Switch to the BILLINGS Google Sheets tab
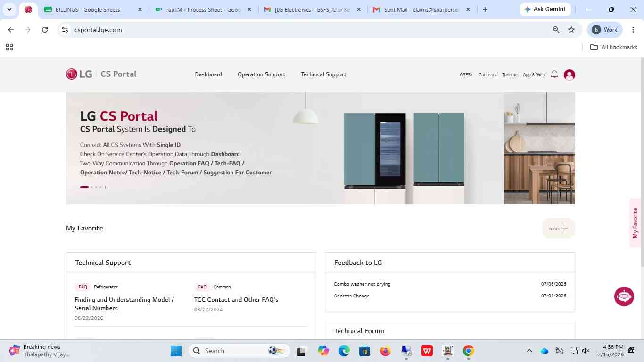Screen dimensions: 644x362 92,9
